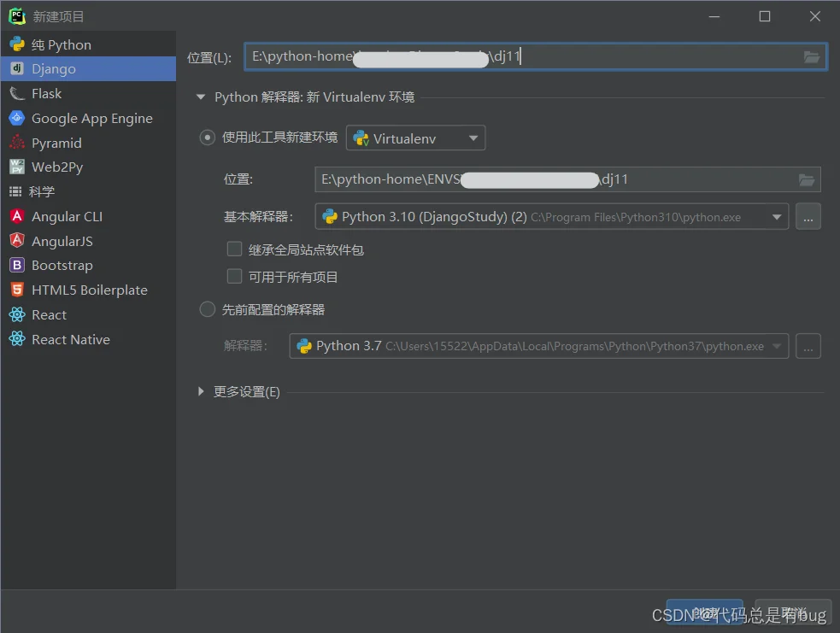Click the ellipsis button beside 基本解释器
Viewport: 840px width, 633px height.
(x=808, y=217)
